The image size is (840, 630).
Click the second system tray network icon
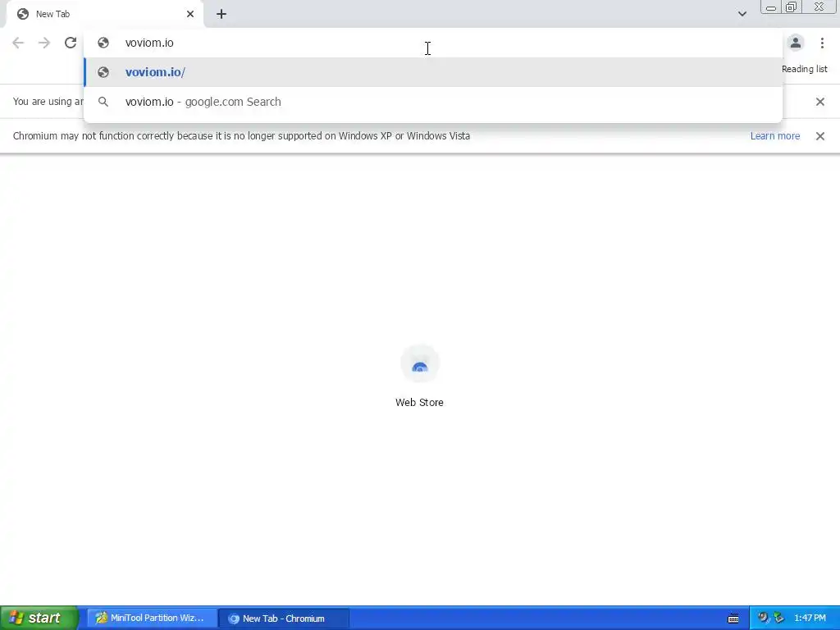pyautogui.click(x=779, y=618)
